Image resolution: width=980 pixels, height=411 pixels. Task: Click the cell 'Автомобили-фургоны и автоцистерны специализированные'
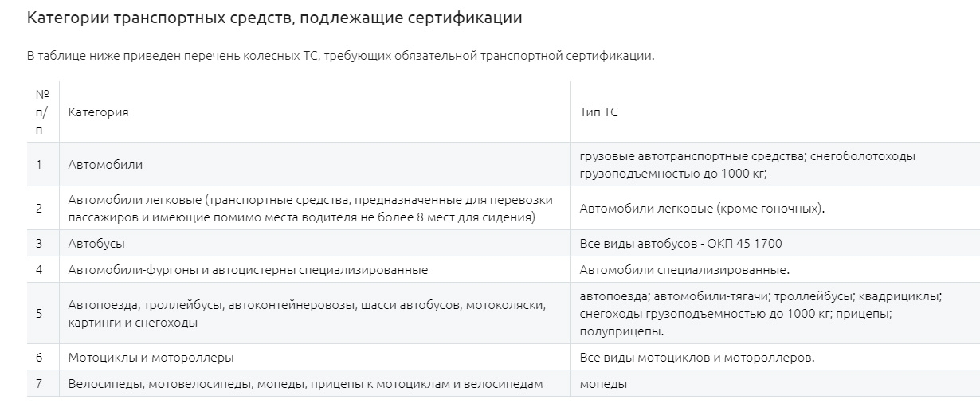point(315,270)
